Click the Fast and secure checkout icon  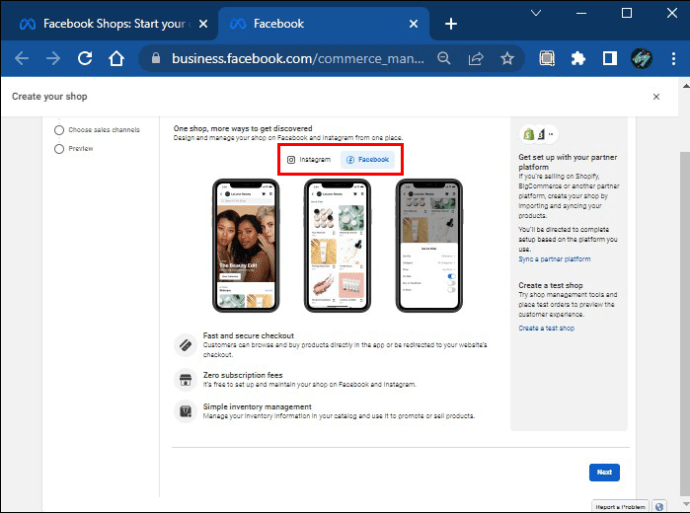tap(186, 345)
